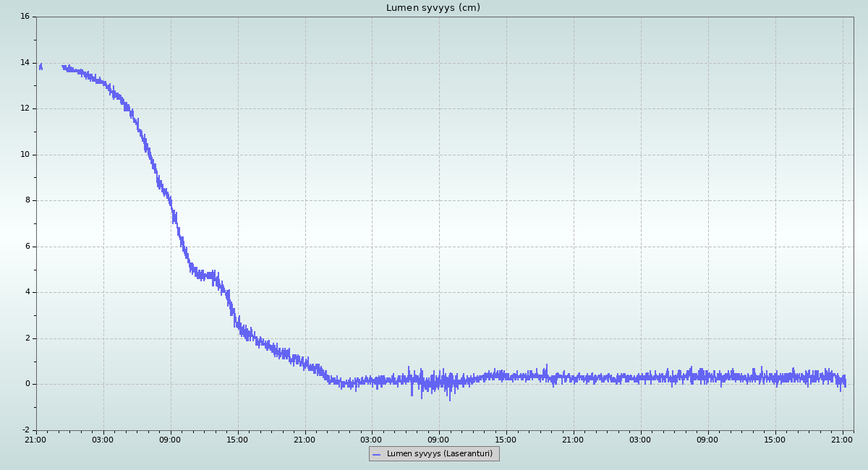Image resolution: width=868 pixels, height=470 pixels.
Task: Click the y-axis tick label 12
Action: click(x=25, y=108)
